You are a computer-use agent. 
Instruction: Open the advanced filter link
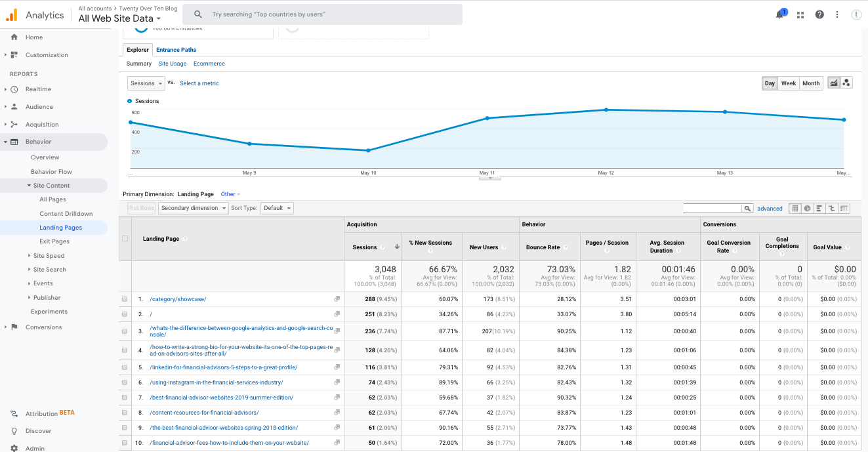770,208
